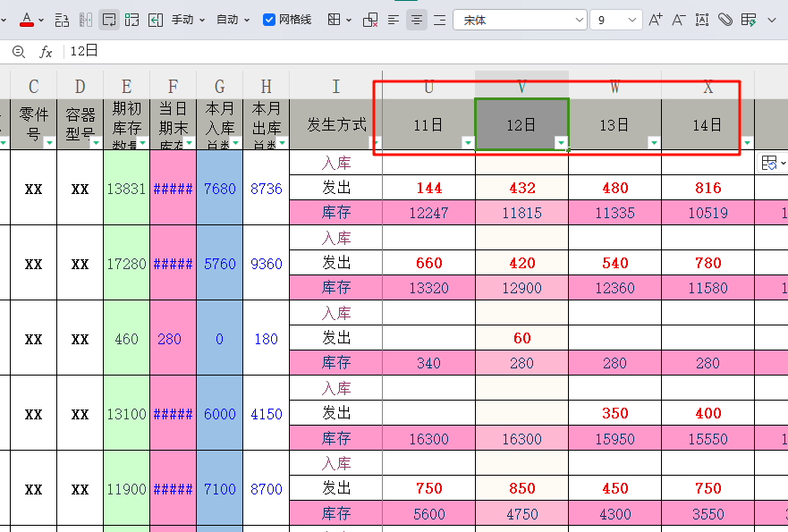Select stock cell with value 12900

click(x=521, y=288)
